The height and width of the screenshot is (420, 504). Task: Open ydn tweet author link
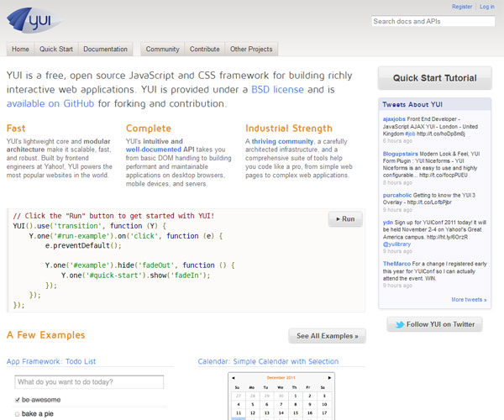pyautogui.click(x=387, y=223)
